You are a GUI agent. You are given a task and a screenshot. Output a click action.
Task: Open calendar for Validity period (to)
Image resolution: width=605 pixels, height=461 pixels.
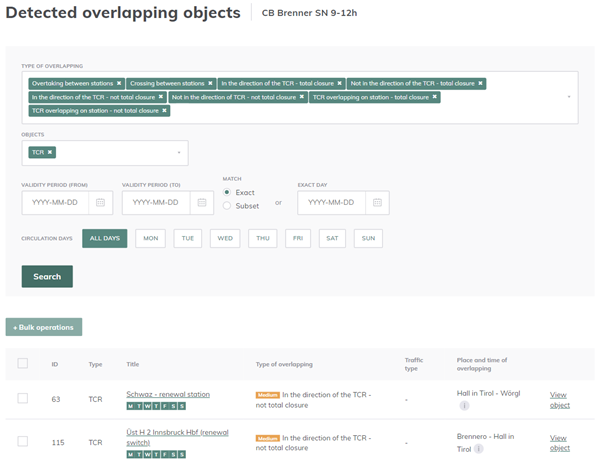click(201, 202)
